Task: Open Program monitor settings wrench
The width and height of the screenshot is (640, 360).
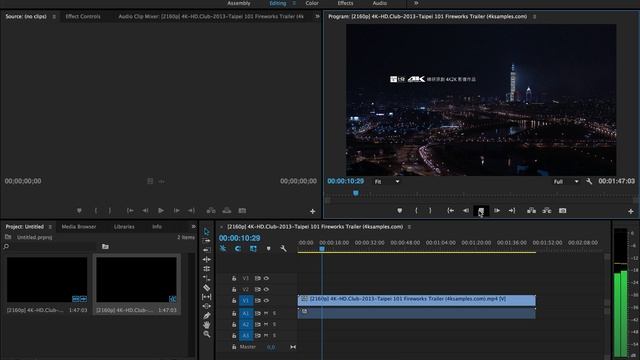Action: coord(589,181)
